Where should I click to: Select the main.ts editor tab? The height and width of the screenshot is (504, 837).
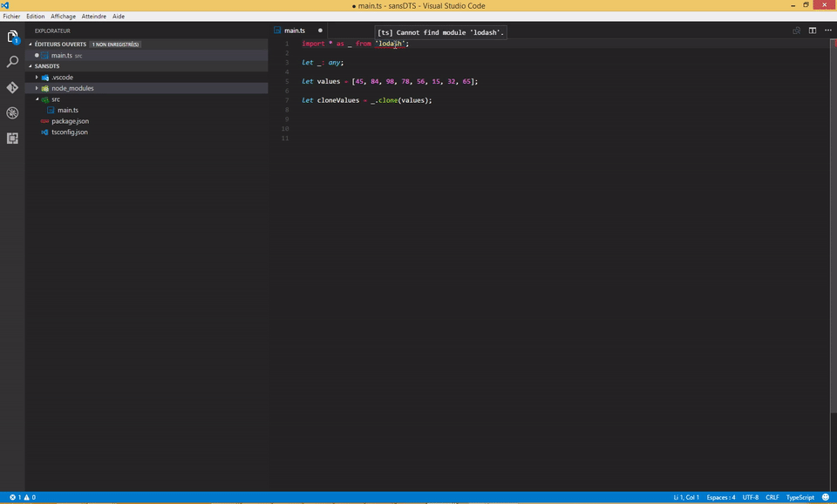point(295,31)
